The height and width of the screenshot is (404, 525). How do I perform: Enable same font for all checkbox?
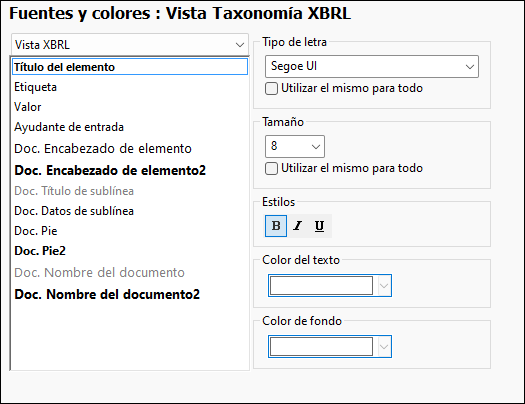(x=271, y=89)
